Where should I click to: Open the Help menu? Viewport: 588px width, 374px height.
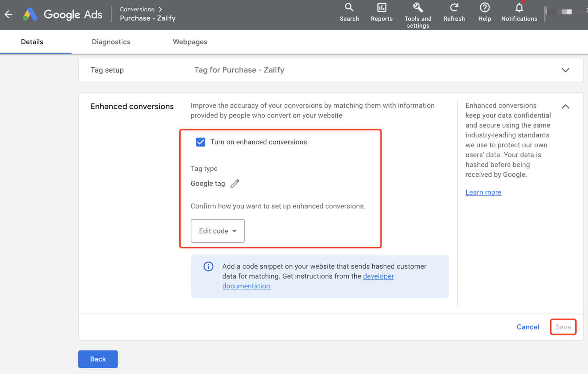point(484,12)
